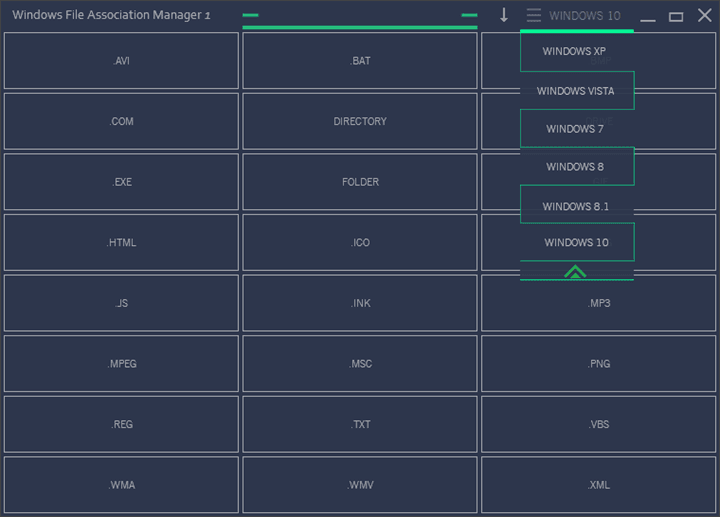Select WINDOWS 10 entry in dropdown list

point(577,242)
